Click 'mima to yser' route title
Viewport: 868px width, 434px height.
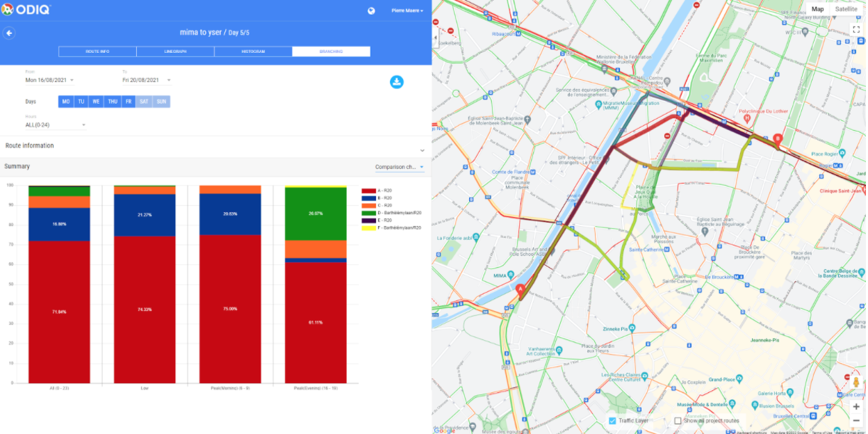coord(202,33)
